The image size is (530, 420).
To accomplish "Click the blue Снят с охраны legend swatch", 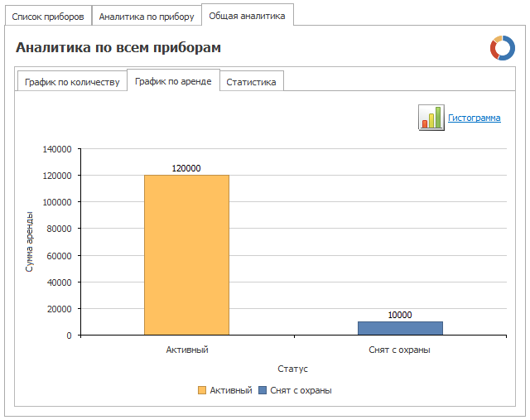I will point(263,390).
